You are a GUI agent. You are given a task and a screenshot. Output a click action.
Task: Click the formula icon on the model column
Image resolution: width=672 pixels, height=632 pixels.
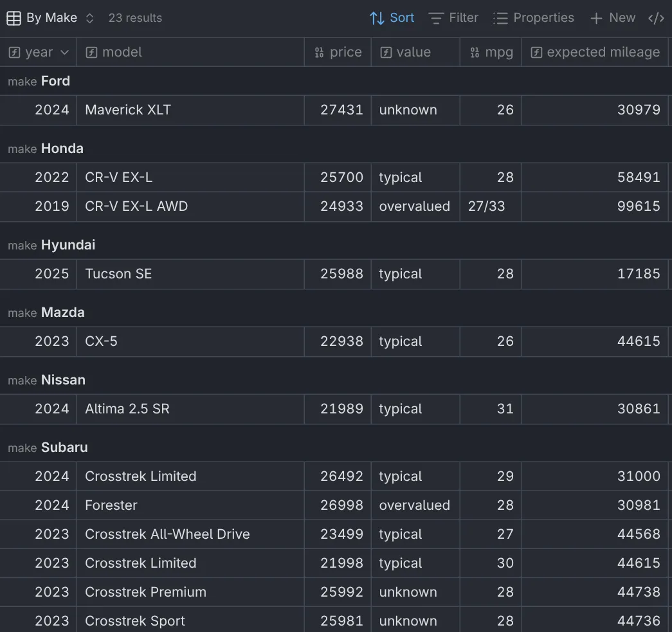pos(91,51)
